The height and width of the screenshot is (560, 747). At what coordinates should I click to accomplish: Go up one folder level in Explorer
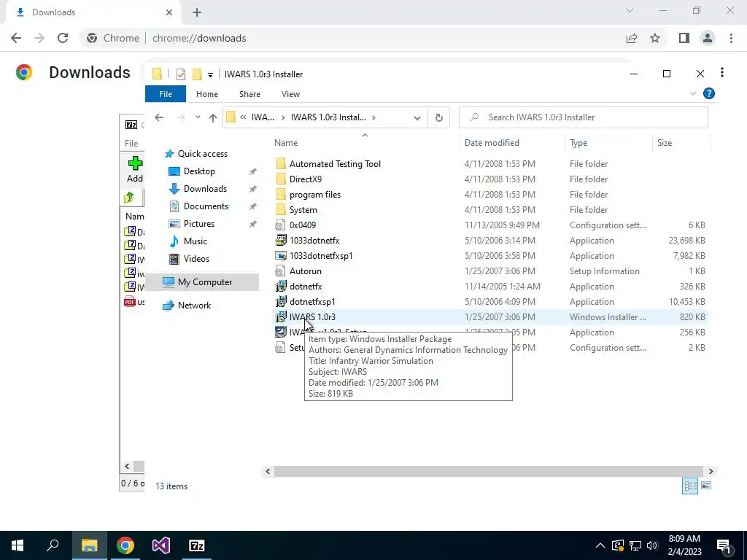tap(212, 117)
